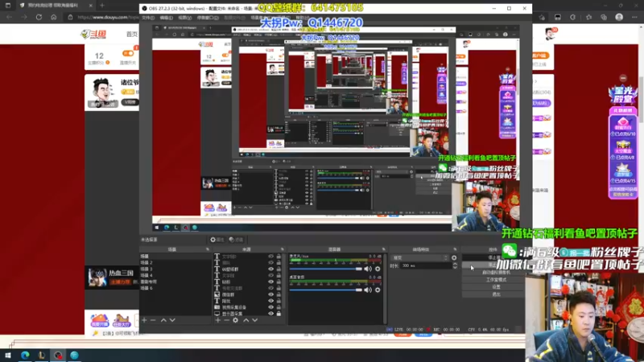644x362 pixels.
Task: Move selected scene up
Action: [163, 320]
